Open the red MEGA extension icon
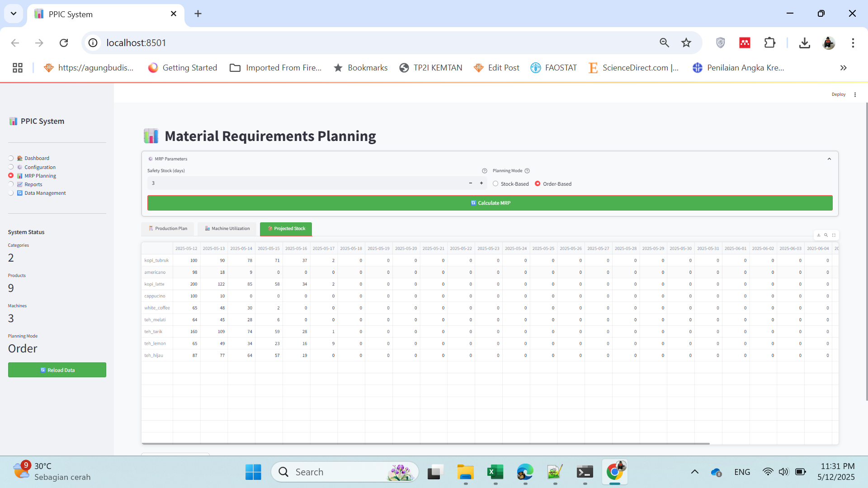This screenshot has height=488, width=868. (745, 43)
